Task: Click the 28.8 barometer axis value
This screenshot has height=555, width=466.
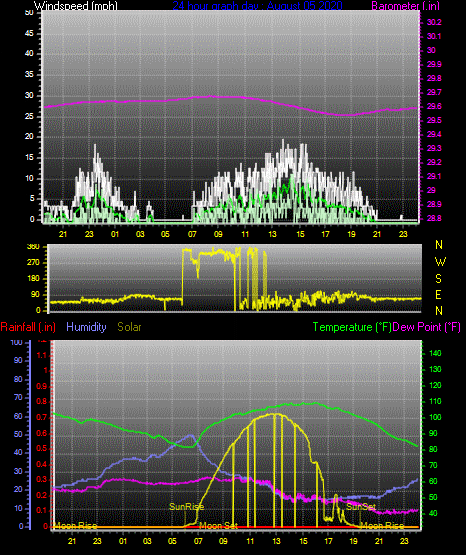Action: click(x=434, y=218)
